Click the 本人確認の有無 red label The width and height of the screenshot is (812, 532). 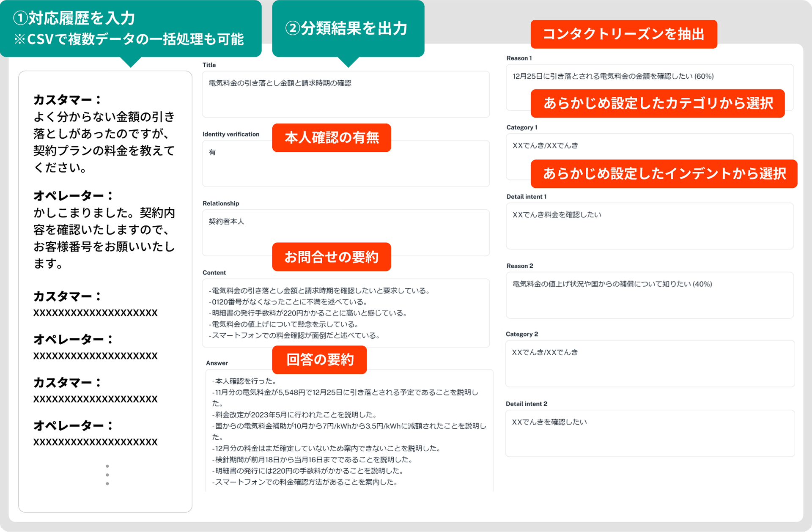click(x=331, y=138)
